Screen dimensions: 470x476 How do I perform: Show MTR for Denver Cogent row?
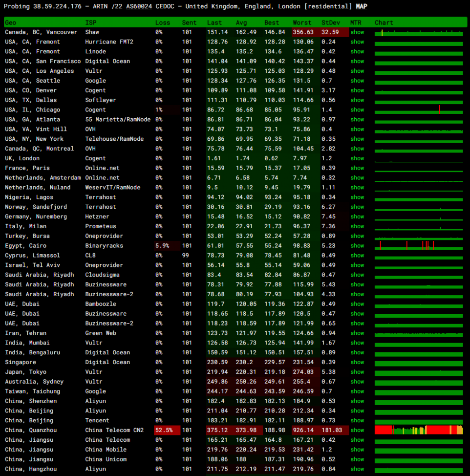(357, 90)
